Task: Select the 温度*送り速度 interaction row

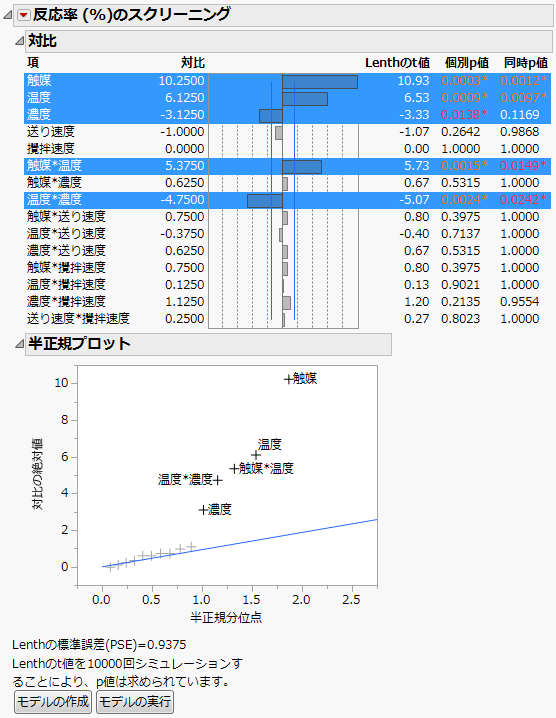Action: [x=287, y=234]
